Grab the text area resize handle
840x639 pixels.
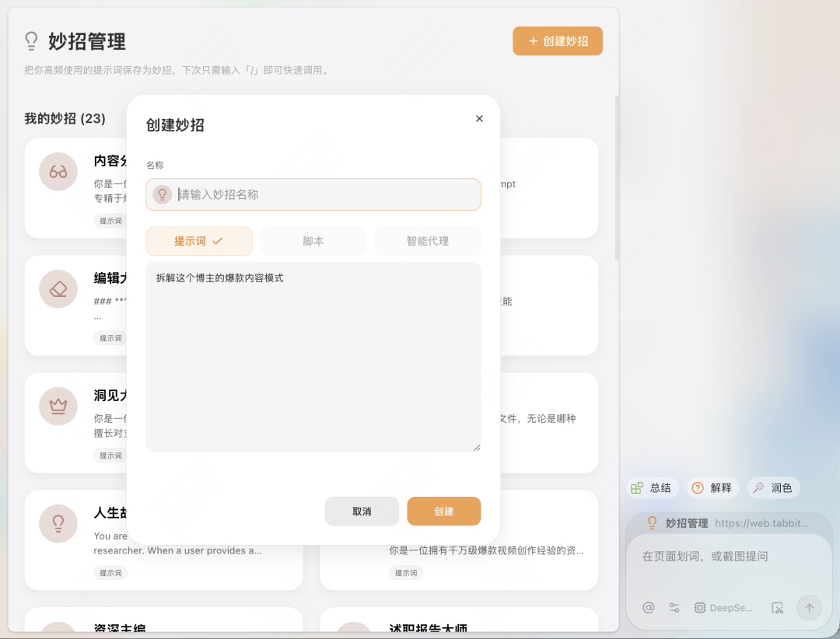coord(477,447)
